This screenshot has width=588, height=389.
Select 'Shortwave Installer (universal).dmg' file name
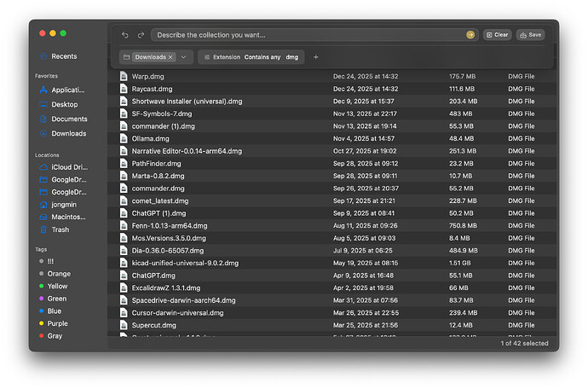point(187,102)
